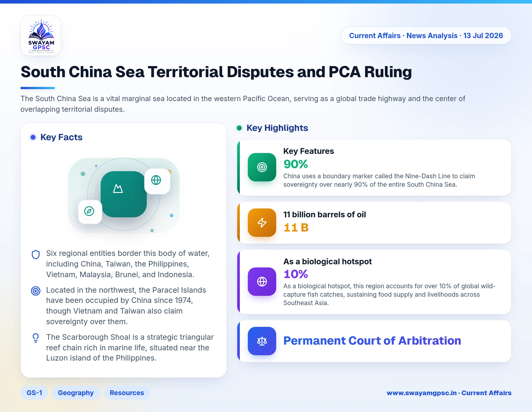The width and height of the screenshot is (532, 412).
Task: Click the orange lightning bolt icon
Action: tap(262, 222)
